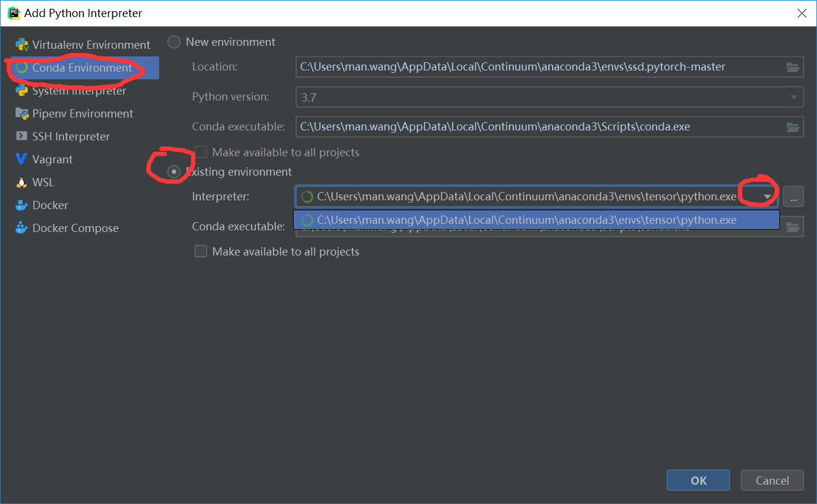The height and width of the screenshot is (504, 817).
Task: Click conda ring icon in Interpreter combo box
Action: pos(307,197)
